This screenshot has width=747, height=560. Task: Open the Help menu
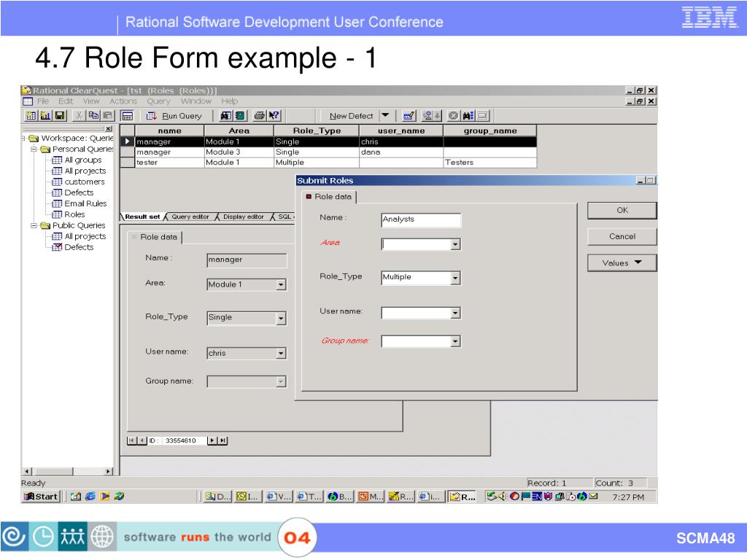point(229,101)
